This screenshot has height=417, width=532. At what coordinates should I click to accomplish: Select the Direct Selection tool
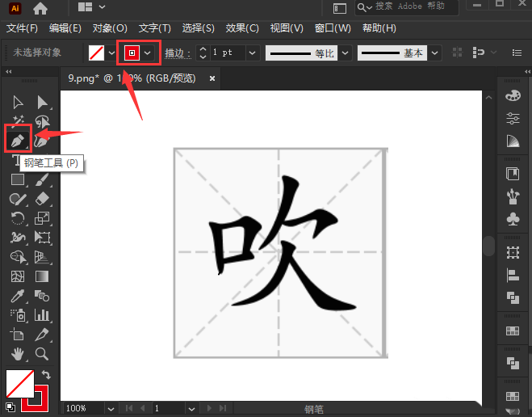(x=42, y=102)
